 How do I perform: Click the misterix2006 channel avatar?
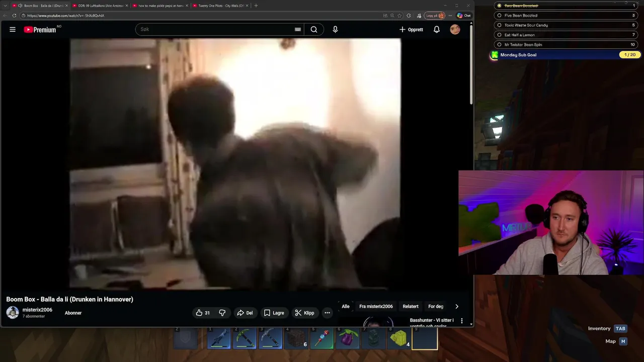13,312
